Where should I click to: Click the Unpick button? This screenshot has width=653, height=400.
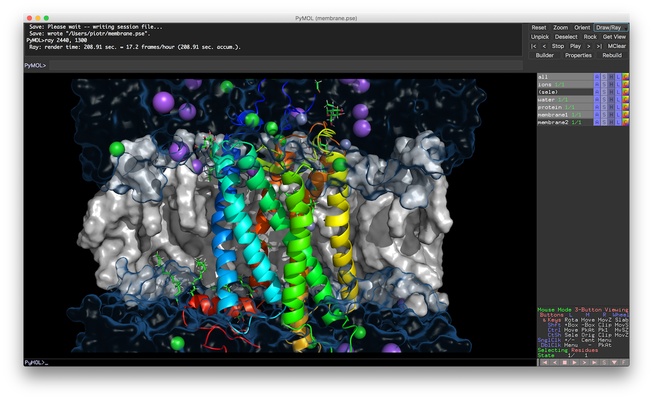pyautogui.click(x=540, y=37)
